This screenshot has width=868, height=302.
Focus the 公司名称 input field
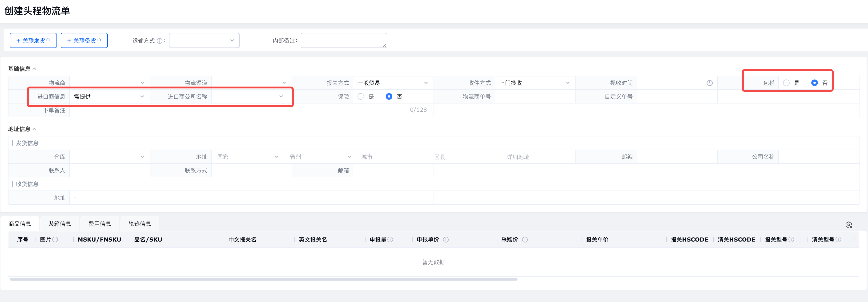(819, 157)
